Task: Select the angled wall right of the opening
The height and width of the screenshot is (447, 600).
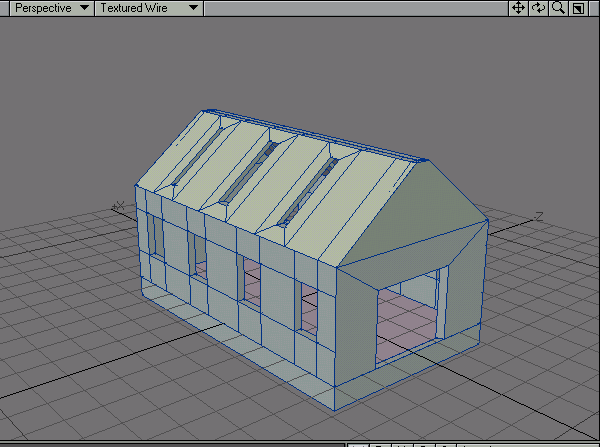Action: 466,290
